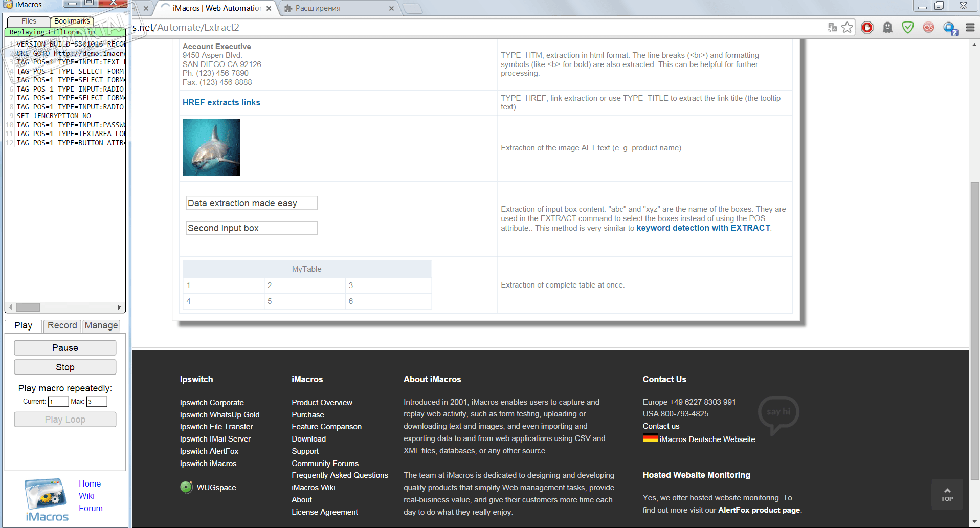The image size is (980, 528).
Task: Open the Home link in iMacros sidebar
Action: coord(90,483)
